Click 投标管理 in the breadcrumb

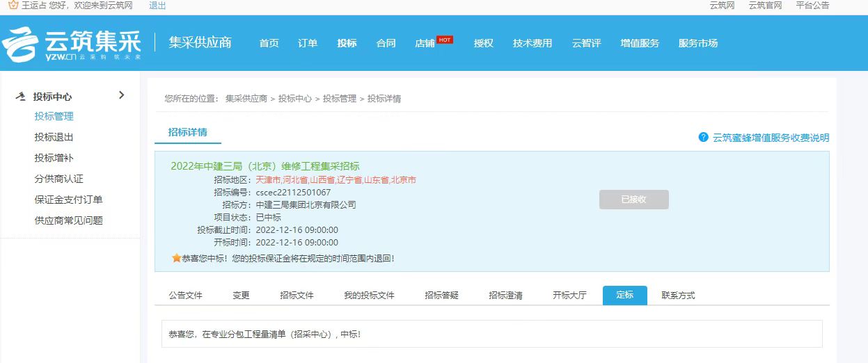pos(339,99)
